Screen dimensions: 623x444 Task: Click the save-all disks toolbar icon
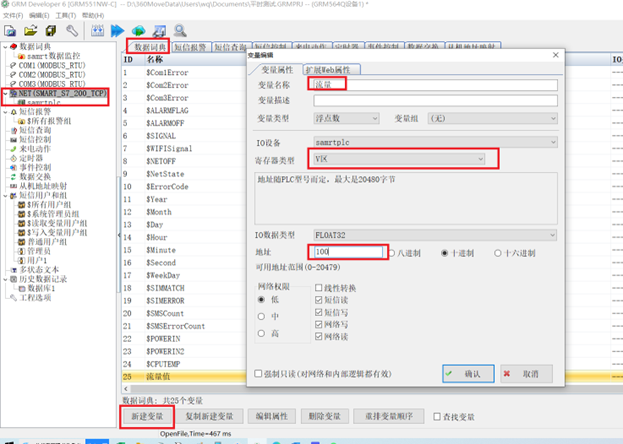pos(51,31)
